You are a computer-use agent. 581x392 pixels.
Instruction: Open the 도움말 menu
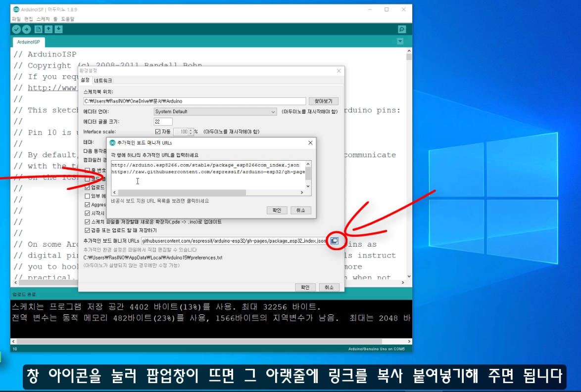[67, 19]
